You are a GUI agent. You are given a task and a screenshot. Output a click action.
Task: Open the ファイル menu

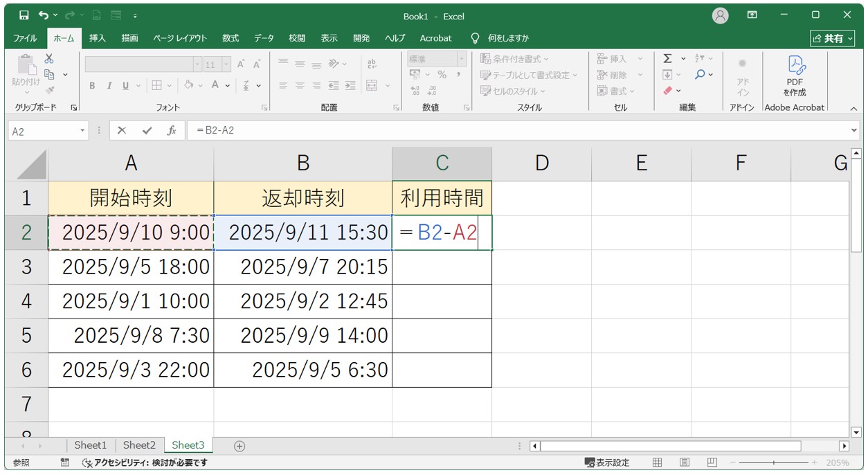click(x=26, y=38)
